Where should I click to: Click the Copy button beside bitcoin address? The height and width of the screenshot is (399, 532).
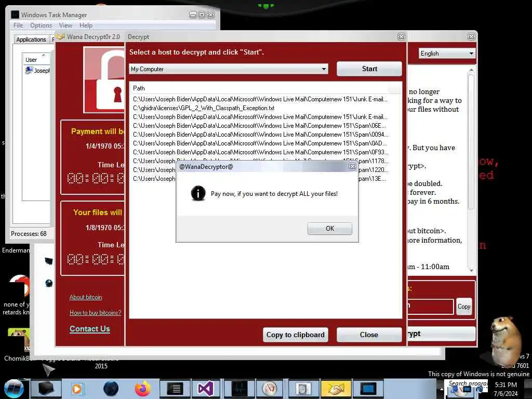(464, 307)
